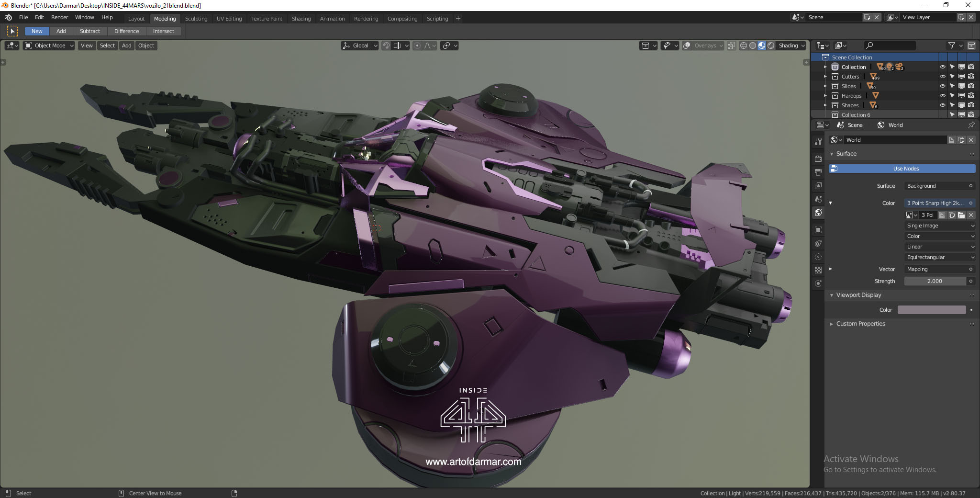This screenshot has height=498, width=980.
Task: Switch to the UV Editing workspace tab
Action: 229,19
